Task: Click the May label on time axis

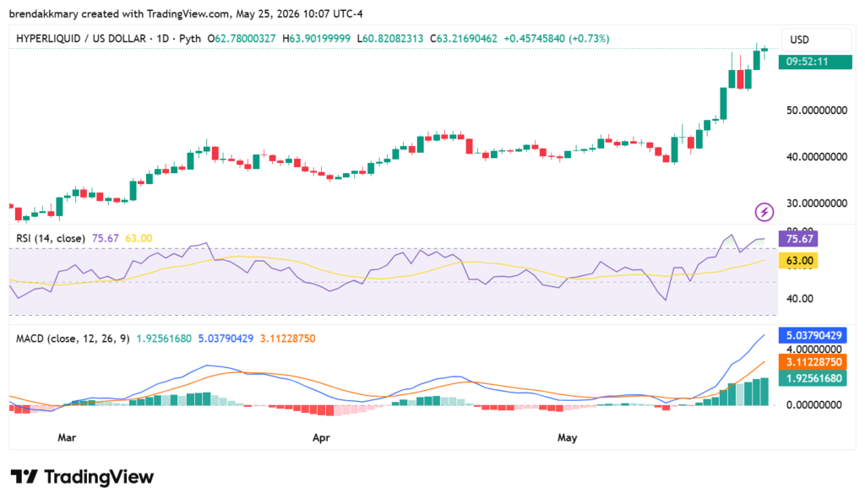Action: [x=567, y=437]
